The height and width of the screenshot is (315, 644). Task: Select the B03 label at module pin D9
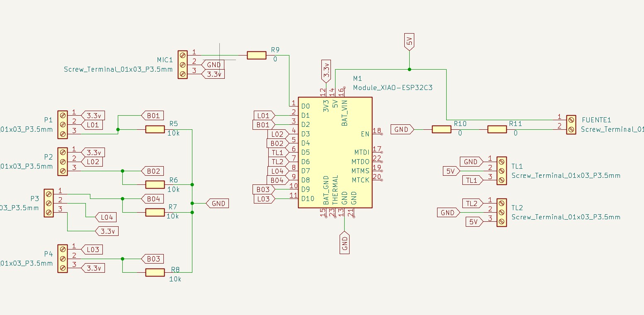point(263,189)
